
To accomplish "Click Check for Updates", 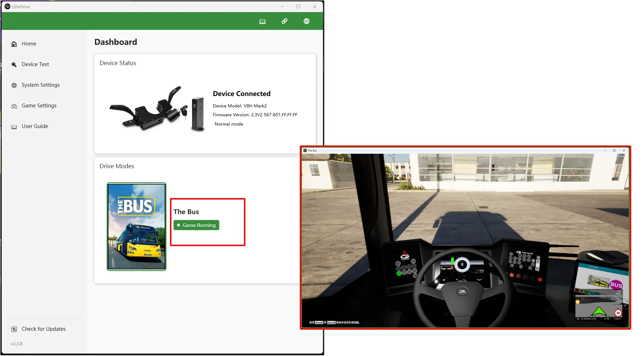I will pos(44,329).
